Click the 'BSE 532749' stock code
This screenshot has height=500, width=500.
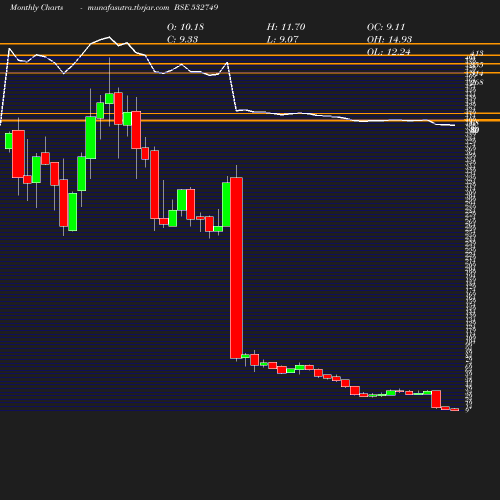click(x=196, y=7)
